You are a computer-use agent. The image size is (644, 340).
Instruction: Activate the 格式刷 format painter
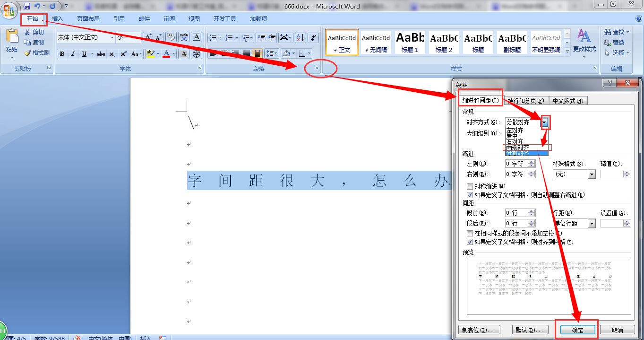pyautogui.click(x=37, y=52)
